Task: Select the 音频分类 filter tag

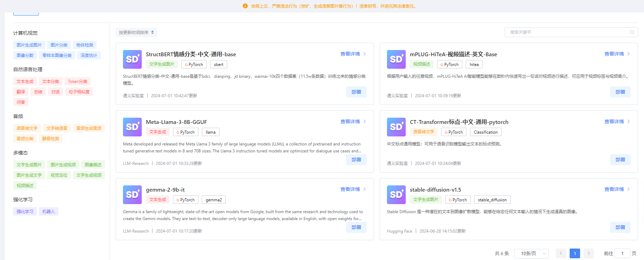Action: pyautogui.click(x=25, y=139)
